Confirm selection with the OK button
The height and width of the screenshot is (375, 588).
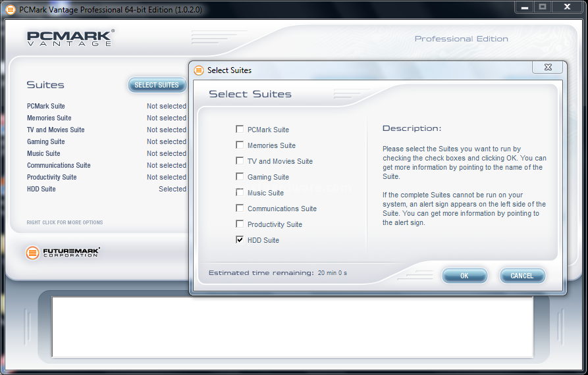pyautogui.click(x=465, y=276)
